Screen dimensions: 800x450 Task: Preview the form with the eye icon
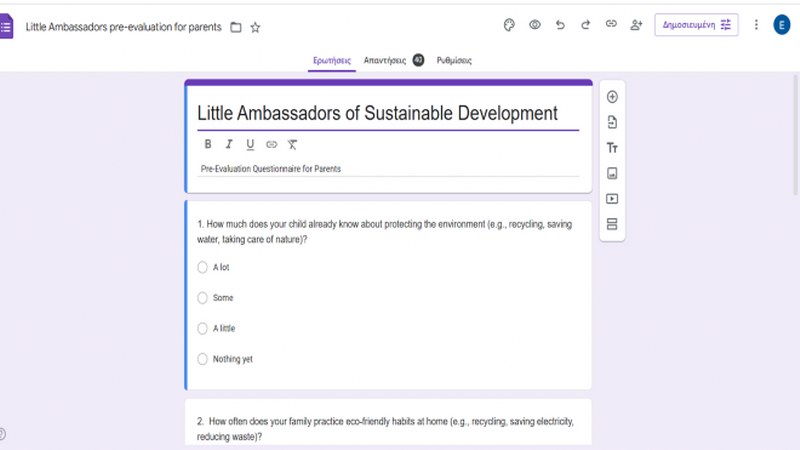point(534,25)
